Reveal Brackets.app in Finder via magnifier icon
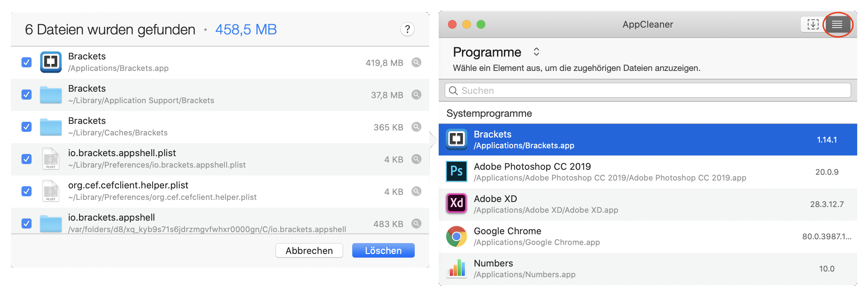 pos(416,62)
